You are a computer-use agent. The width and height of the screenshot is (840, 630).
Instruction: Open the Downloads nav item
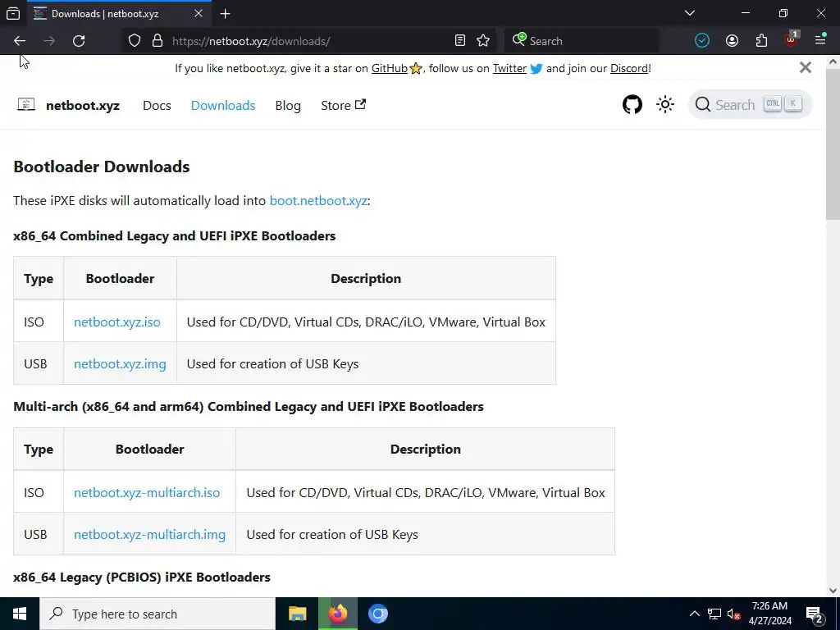(x=223, y=106)
